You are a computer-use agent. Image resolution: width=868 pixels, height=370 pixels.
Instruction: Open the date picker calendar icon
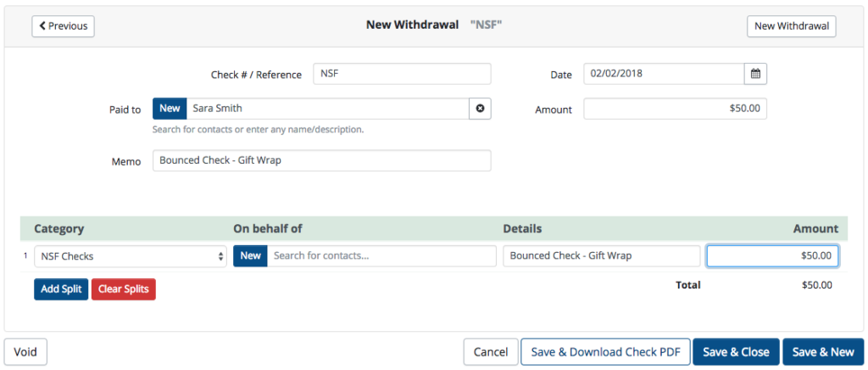[755, 74]
